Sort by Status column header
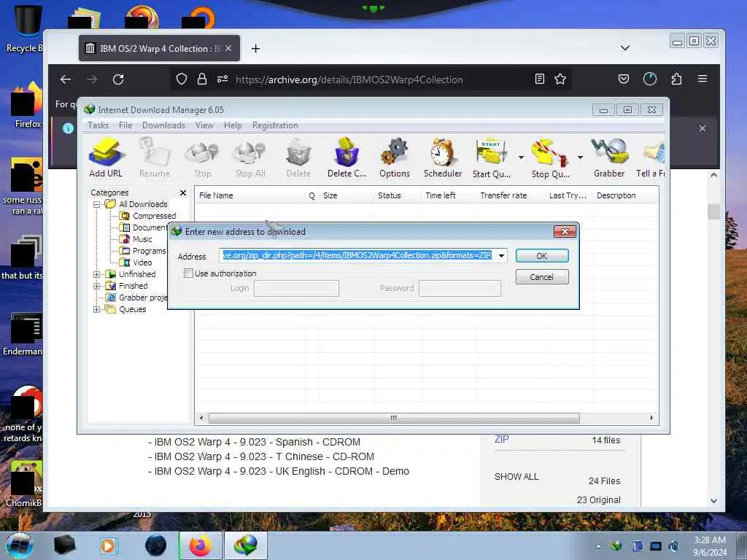The image size is (747, 560). coord(397,195)
